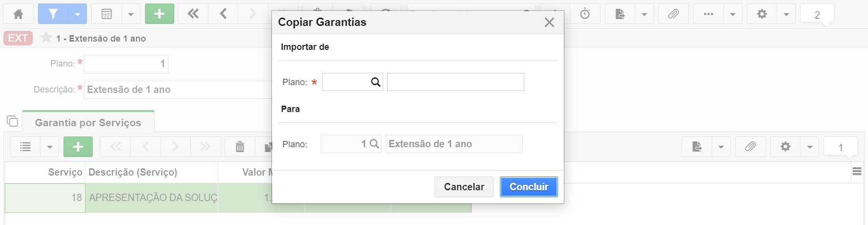Mark record as favorite with star

coord(46,38)
